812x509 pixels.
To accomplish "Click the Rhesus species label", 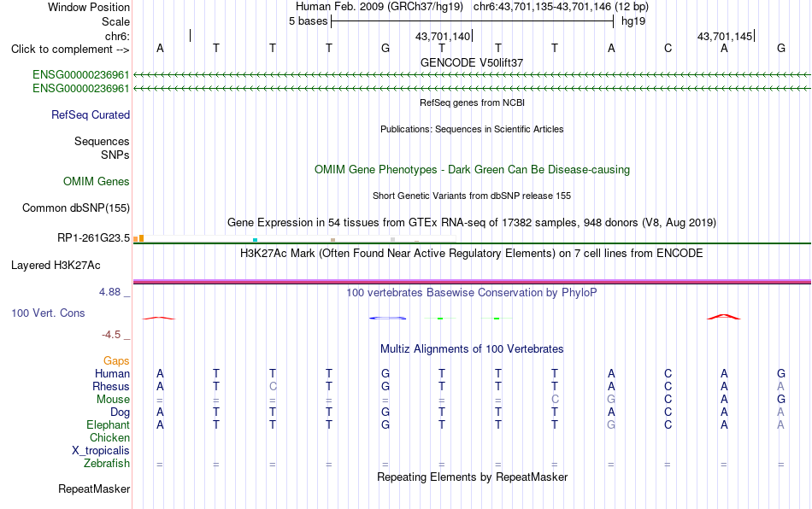I will [111, 386].
